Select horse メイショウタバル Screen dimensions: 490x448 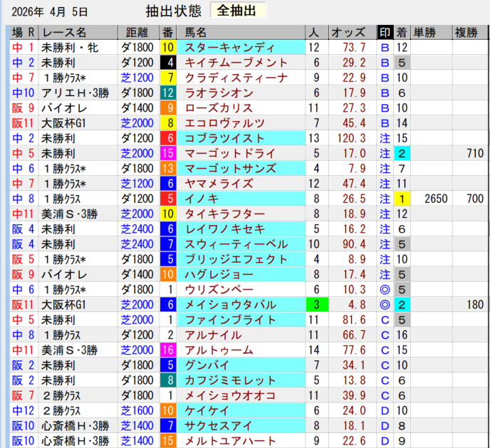point(241,305)
